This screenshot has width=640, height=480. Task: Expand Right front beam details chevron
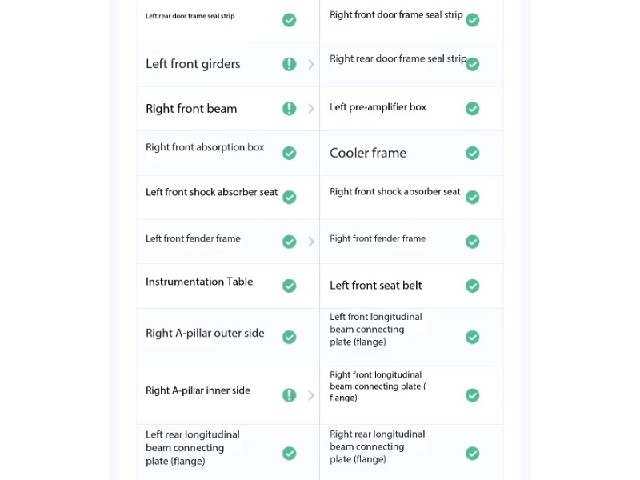(311, 109)
